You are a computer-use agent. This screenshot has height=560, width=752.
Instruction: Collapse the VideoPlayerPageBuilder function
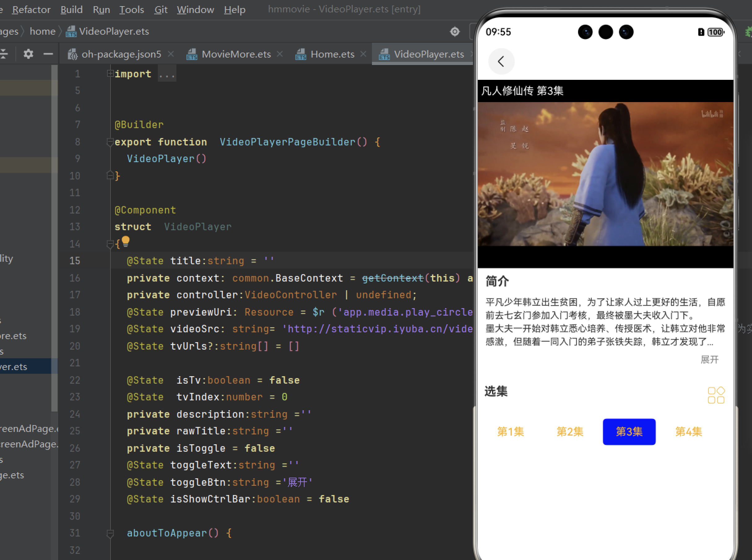pyautogui.click(x=110, y=142)
